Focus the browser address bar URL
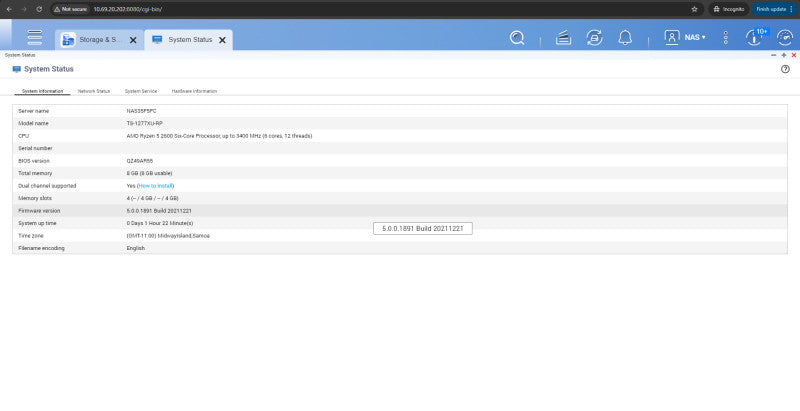The image size is (800, 411). pos(128,9)
